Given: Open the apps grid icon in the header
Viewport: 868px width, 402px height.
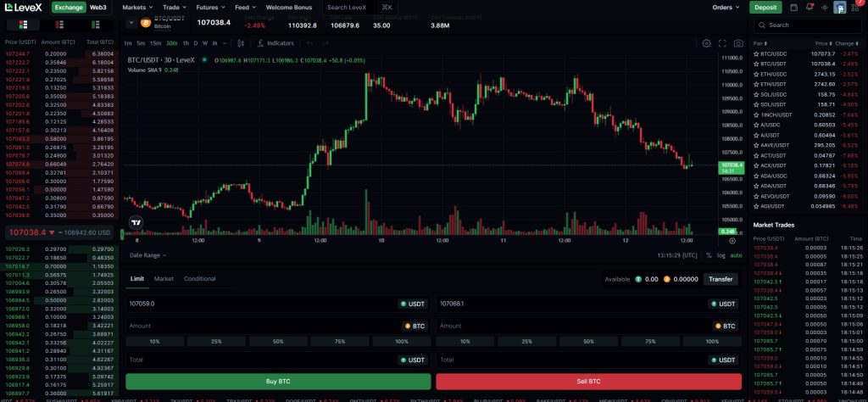Looking at the screenshot, I should tap(856, 8).
